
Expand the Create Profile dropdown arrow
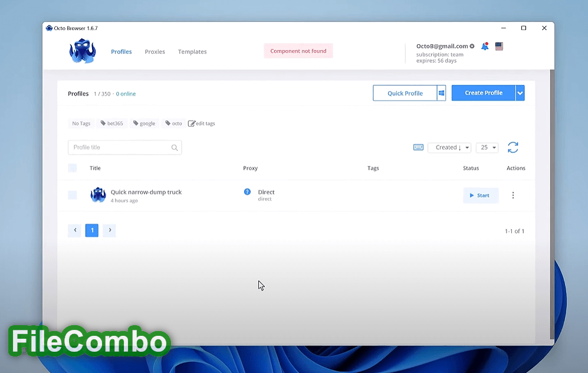(x=520, y=93)
